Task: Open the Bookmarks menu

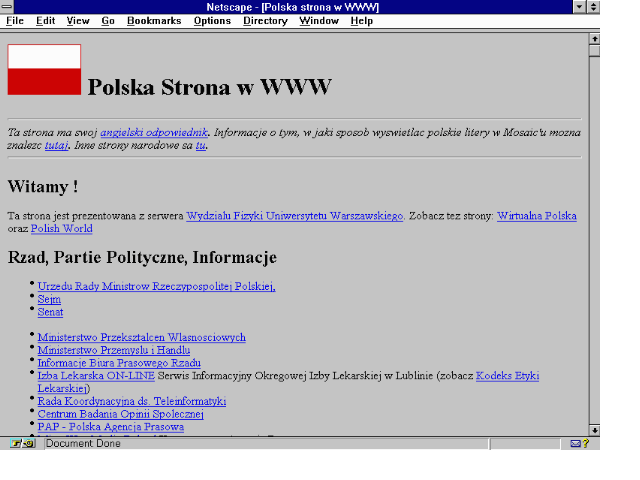Action: click(154, 21)
